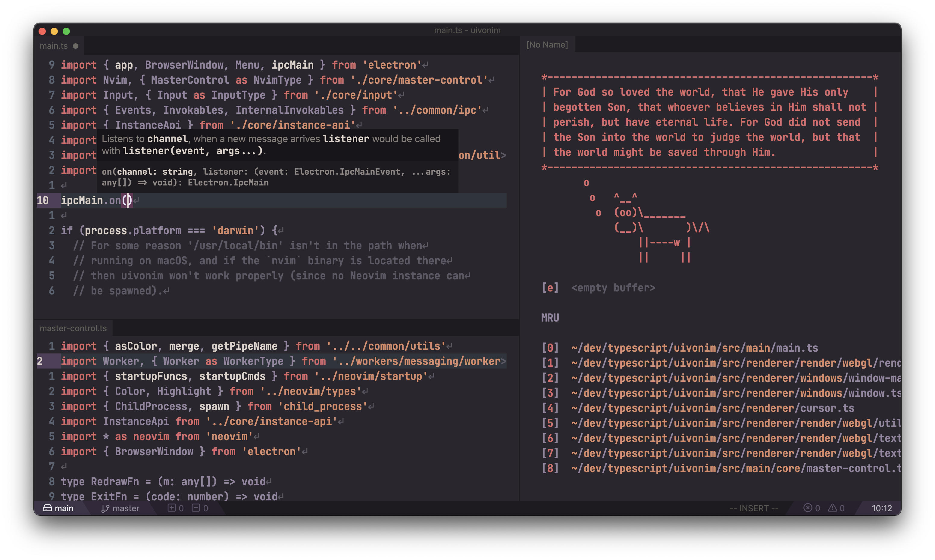Open MRU entry [5] webgl/util file
935x560 pixels.
[x=721, y=423]
